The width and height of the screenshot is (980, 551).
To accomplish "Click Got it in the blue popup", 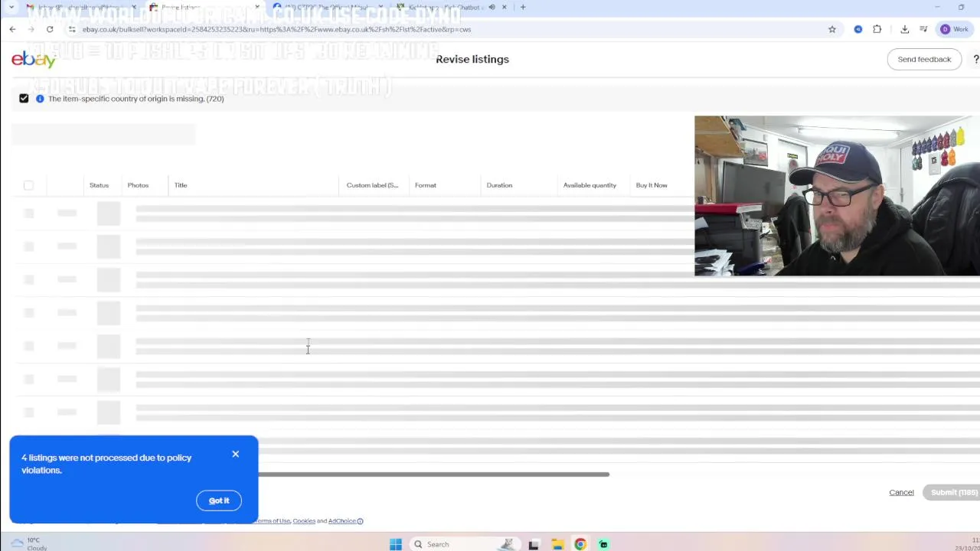I will coord(219,500).
